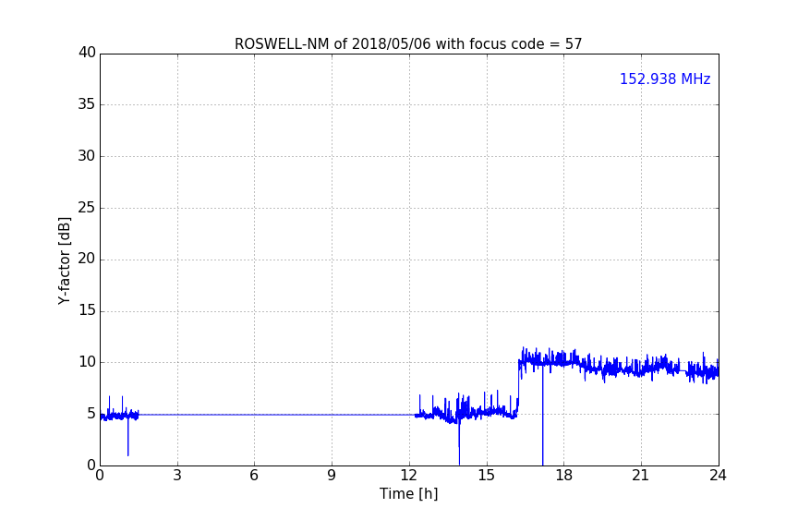Click the downward spike just after hour 17
The image size is (798, 532).
point(542,415)
